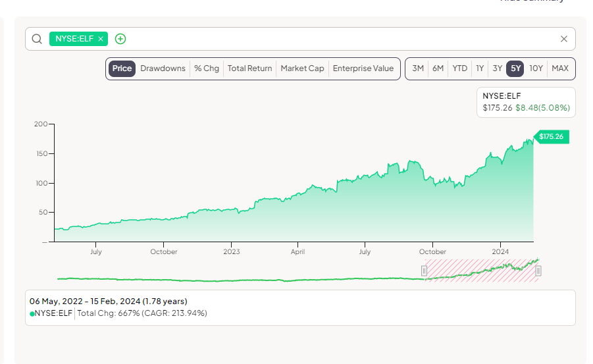Click the NYSE:ELF ticker tag label
This screenshot has width=593, height=364.
coord(74,39)
